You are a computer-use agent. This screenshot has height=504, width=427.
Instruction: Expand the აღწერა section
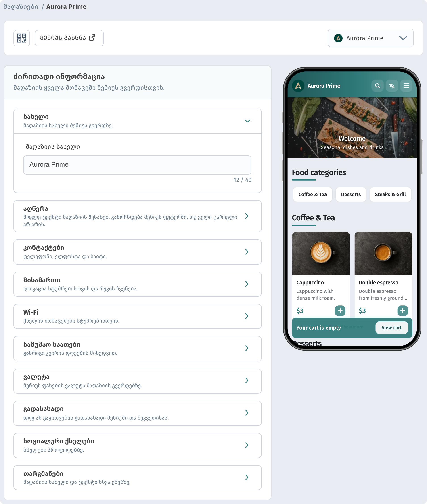(x=138, y=216)
